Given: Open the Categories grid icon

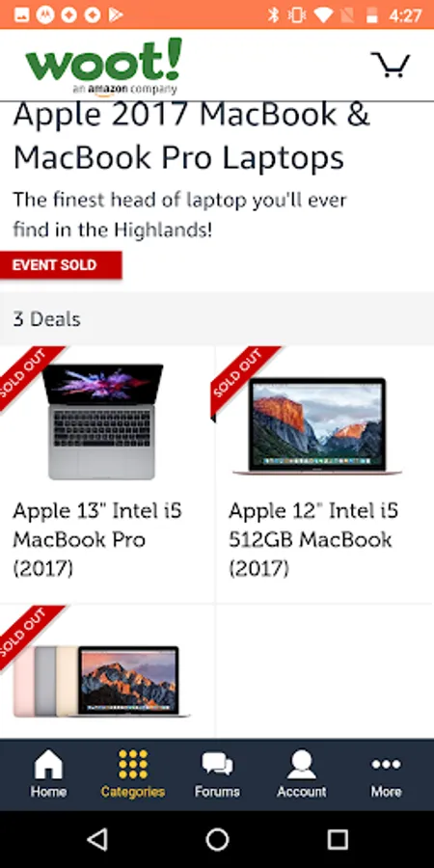Looking at the screenshot, I should (133, 765).
